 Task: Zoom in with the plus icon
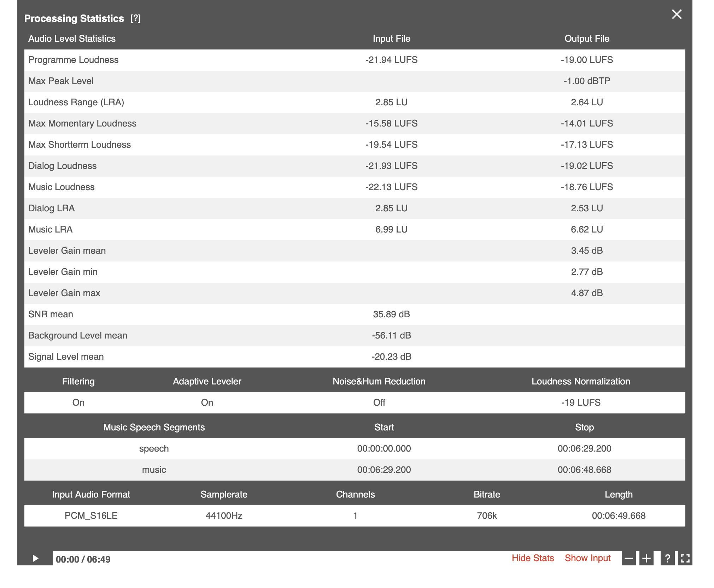pos(646,558)
